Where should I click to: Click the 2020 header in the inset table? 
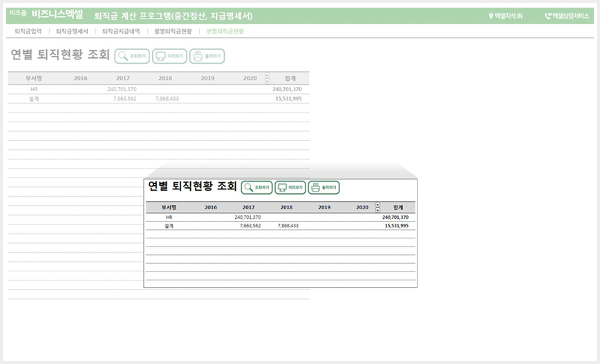[362, 208]
